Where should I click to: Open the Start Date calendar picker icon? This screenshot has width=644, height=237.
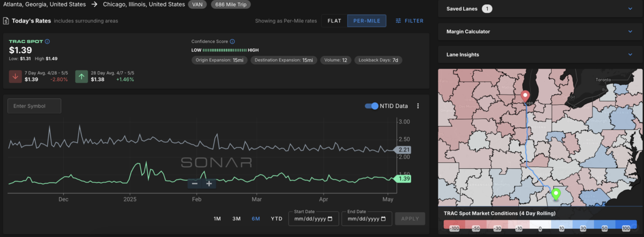click(330, 219)
